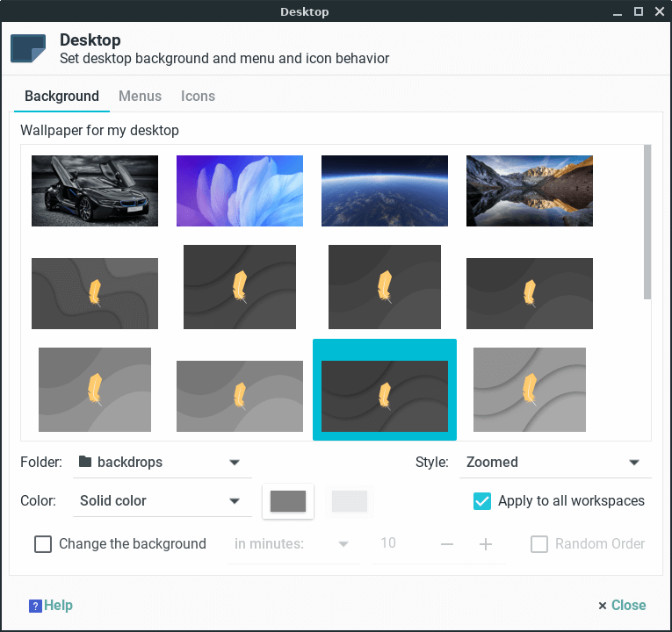
Task: Click the wallpaper list vertical scrollbar
Action: click(647, 222)
